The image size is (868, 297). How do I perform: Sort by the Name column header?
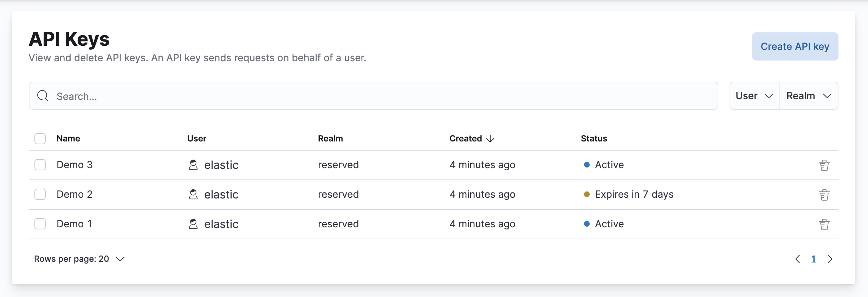(x=68, y=139)
